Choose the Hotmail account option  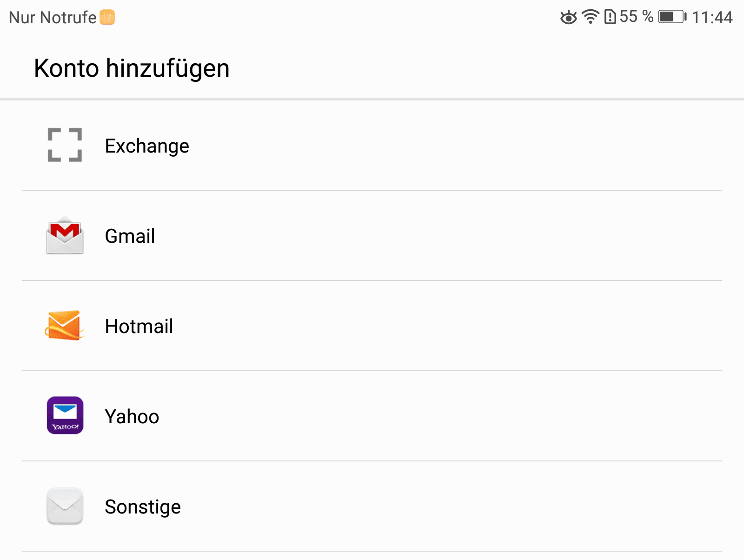(x=372, y=326)
